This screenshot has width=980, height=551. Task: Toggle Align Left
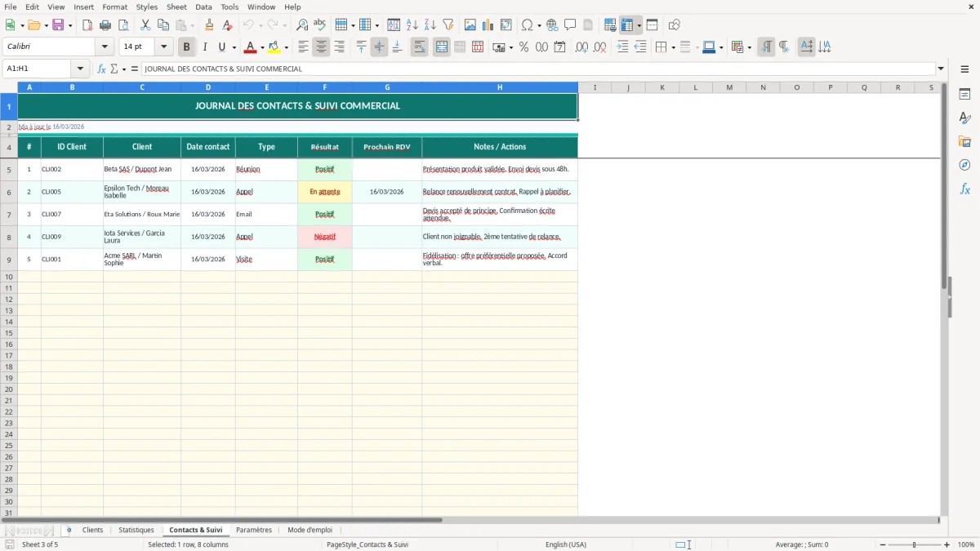(x=304, y=47)
